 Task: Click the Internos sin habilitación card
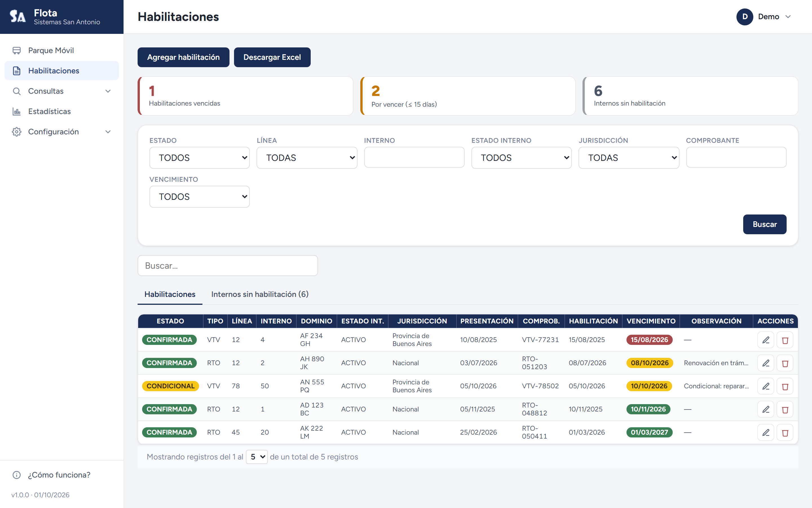[690, 96]
